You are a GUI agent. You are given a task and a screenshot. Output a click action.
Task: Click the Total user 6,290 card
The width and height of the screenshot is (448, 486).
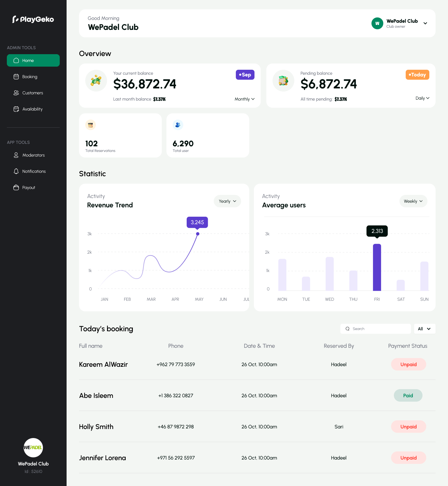point(208,135)
